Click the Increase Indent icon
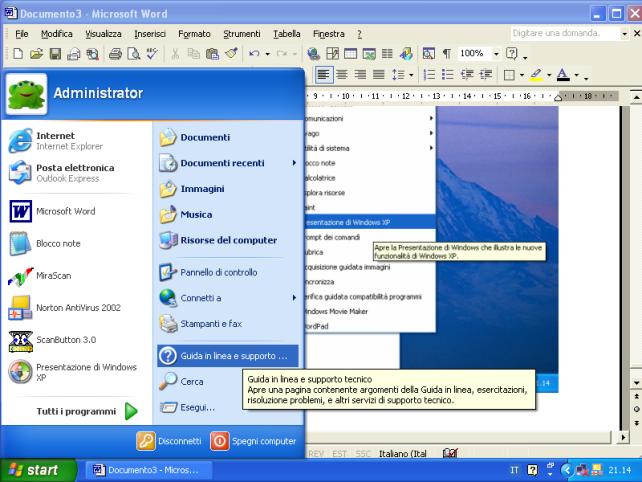The width and height of the screenshot is (642, 482). [486, 75]
